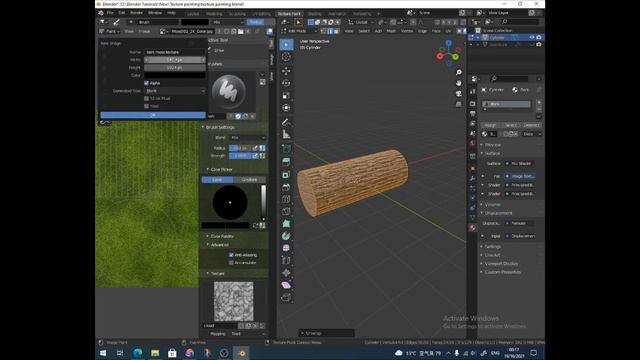This screenshot has height=360, width=640.
Task: Select the Color tab in Color Picker
Action: pos(217,180)
